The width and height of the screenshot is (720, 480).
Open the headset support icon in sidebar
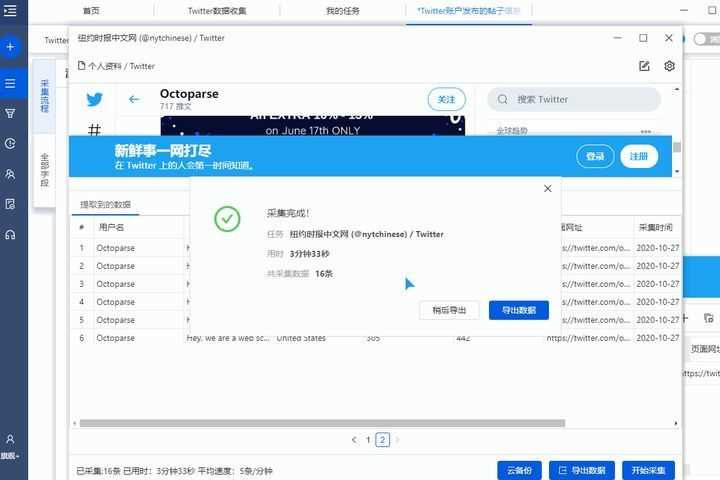[10, 235]
